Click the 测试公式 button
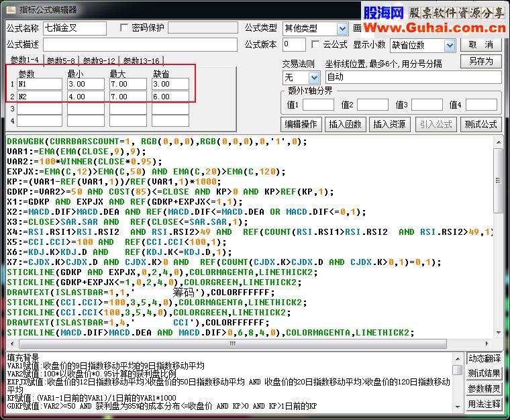 point(480,124)
